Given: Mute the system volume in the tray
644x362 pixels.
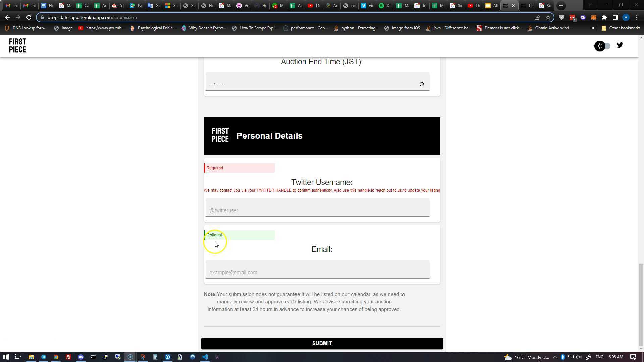Looking at the screenshot, I should tap(578, 357).
